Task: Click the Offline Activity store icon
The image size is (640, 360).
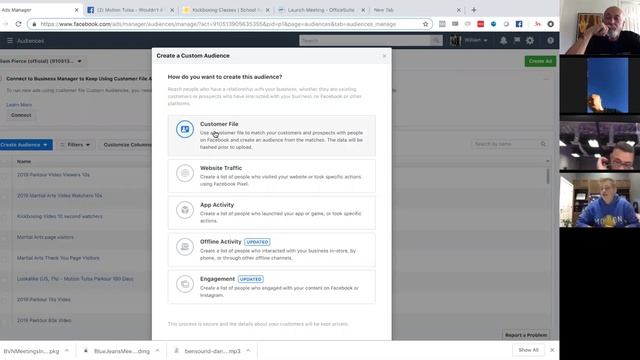Action: pyautogui.click(x=185, y=247)
